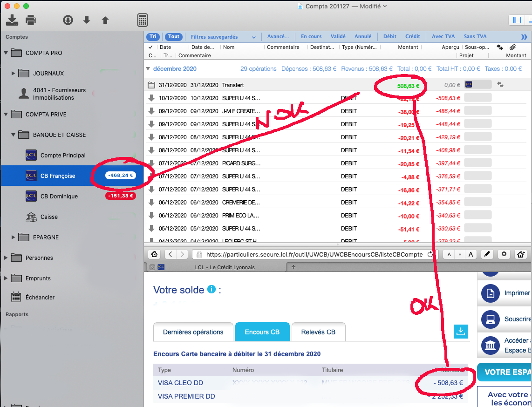Image resolution: width=532 pixels, height=407 pixels.
Task: Click the blue download icon near Relevés CB
Action: 460,332
